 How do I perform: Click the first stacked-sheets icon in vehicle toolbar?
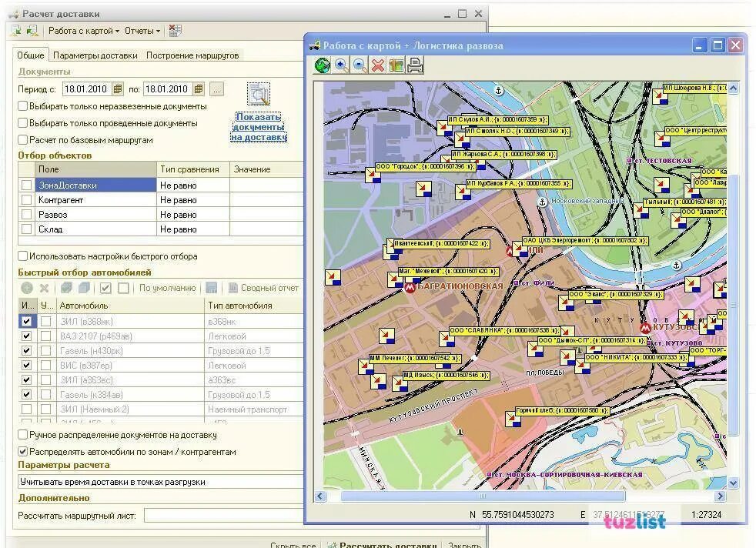[x=66, y=288]
